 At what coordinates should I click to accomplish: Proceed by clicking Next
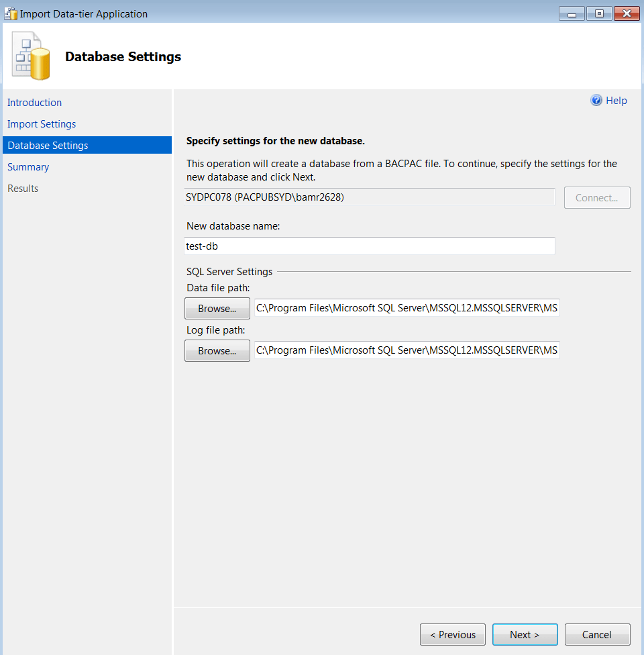525,635
